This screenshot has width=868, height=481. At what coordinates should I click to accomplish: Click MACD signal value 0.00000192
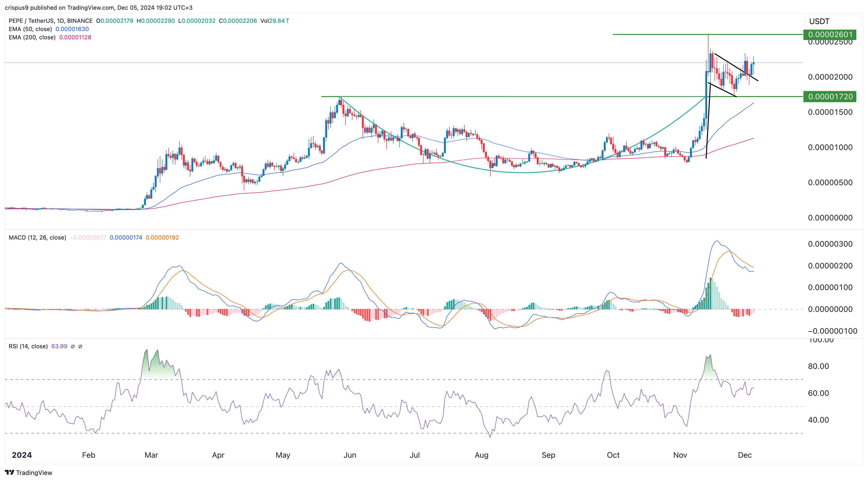click(x=162, y=237)
